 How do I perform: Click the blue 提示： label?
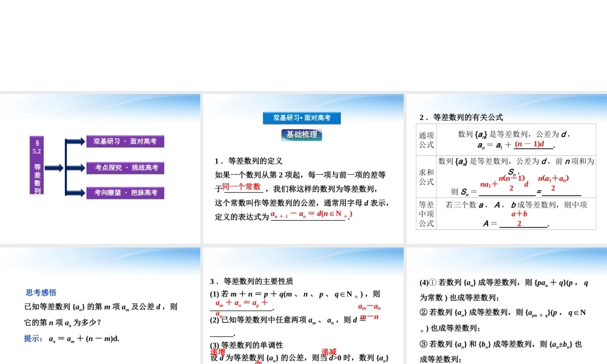[x=33, y=339]
